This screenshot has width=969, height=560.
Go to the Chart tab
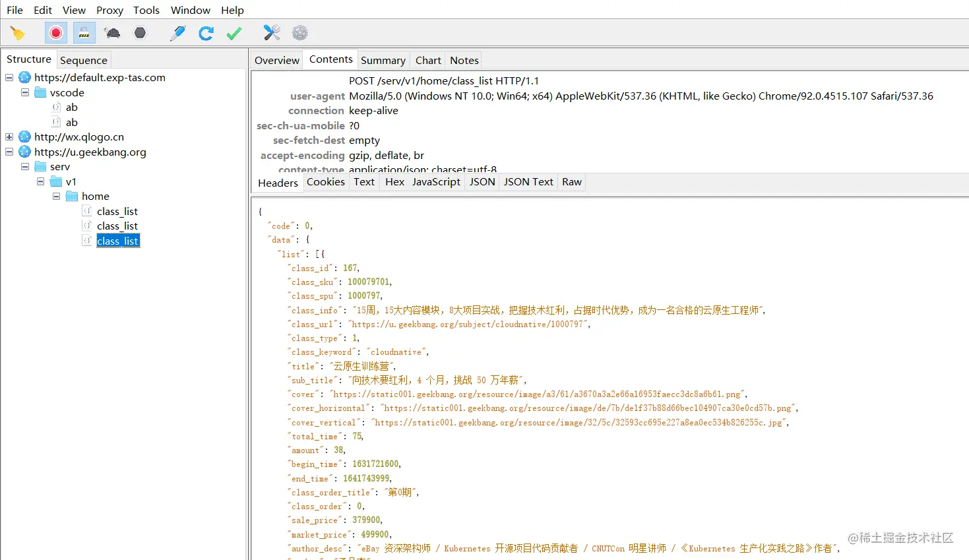click(428, 60)
